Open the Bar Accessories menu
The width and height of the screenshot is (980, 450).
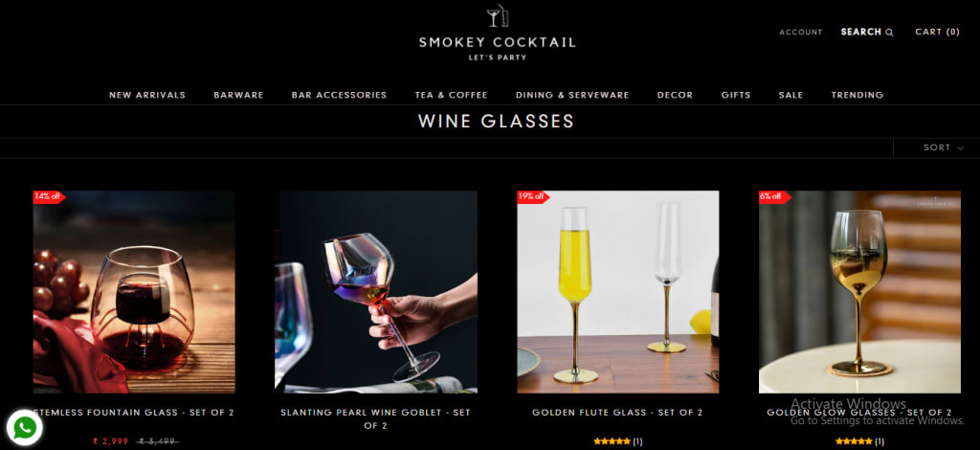(339, 95)
